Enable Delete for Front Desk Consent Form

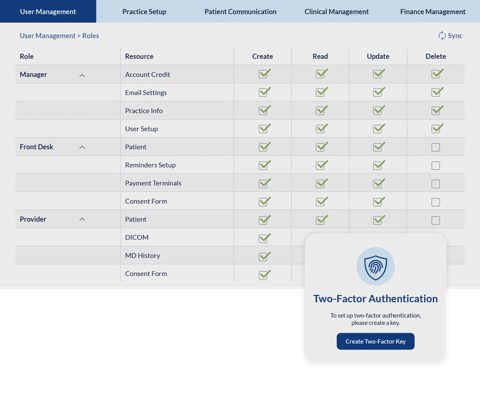(x=435, y=202)
